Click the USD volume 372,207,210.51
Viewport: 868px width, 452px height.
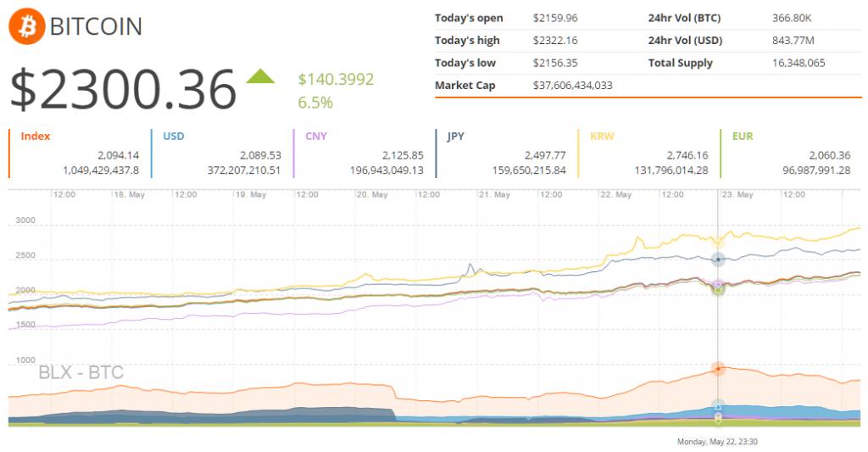[244, 170]
